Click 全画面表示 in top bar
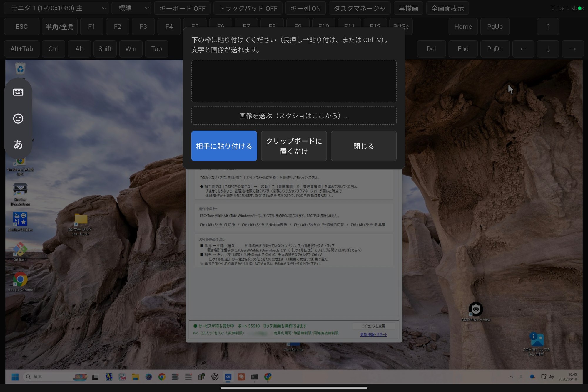The image size is (588, 392). (x=447, y=8)
